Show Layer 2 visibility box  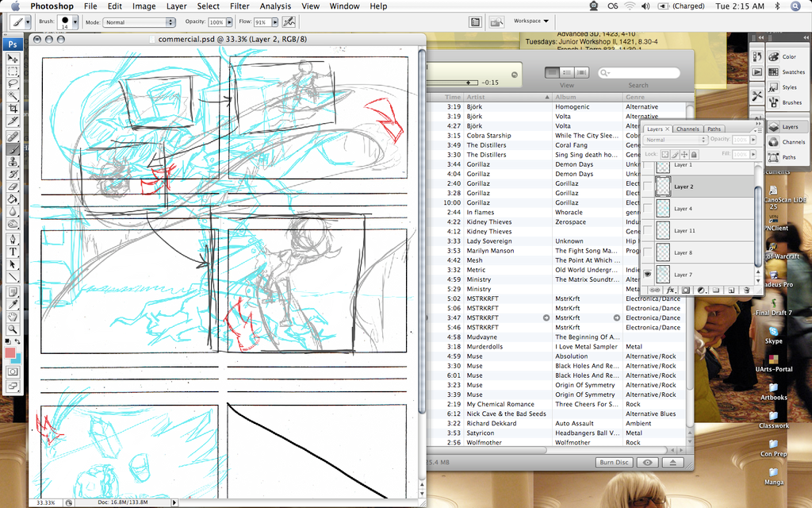tap(647, 187)
